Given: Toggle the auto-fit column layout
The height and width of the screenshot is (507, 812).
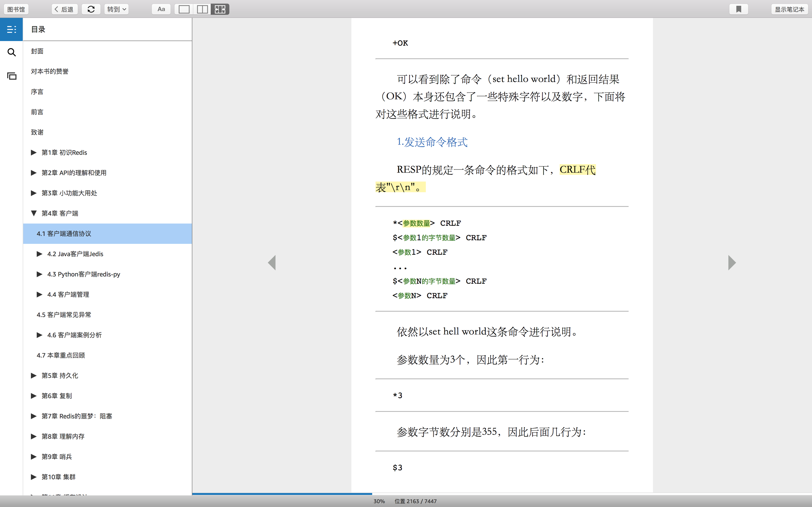Looking at the screenshot, I should tap(220, 9).
